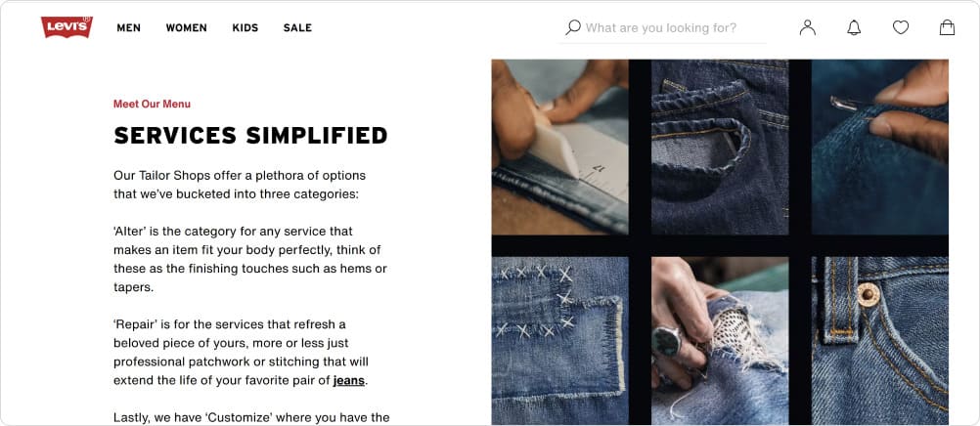Click the 'Meet Our Menu' label

point(152,105)
